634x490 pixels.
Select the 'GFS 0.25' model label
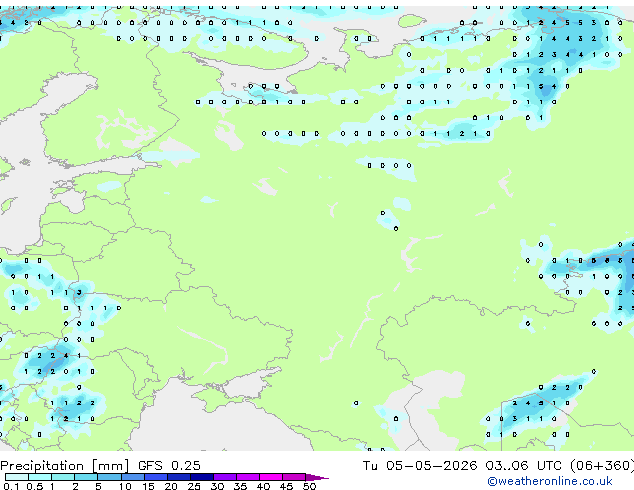(x=169, y=466)
